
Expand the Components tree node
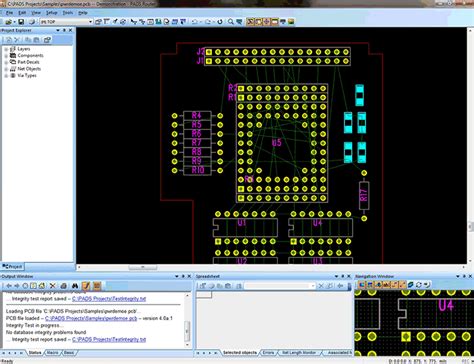pyautogui.click(x=6, y=56)
